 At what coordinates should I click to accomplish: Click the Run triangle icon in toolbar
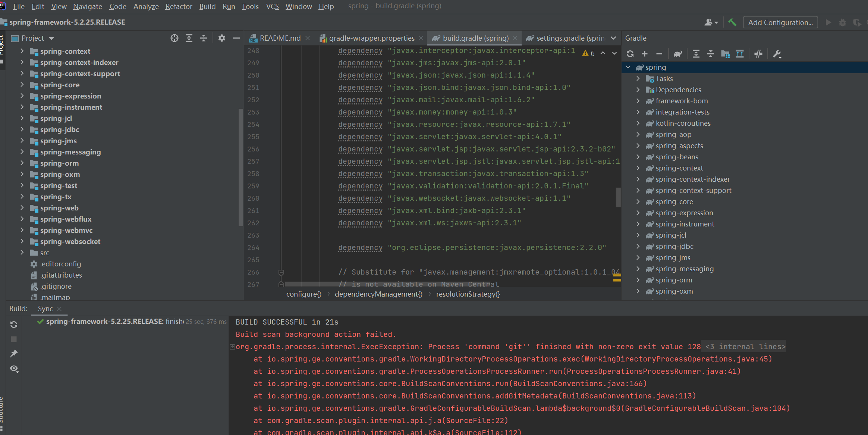[828, 22]
